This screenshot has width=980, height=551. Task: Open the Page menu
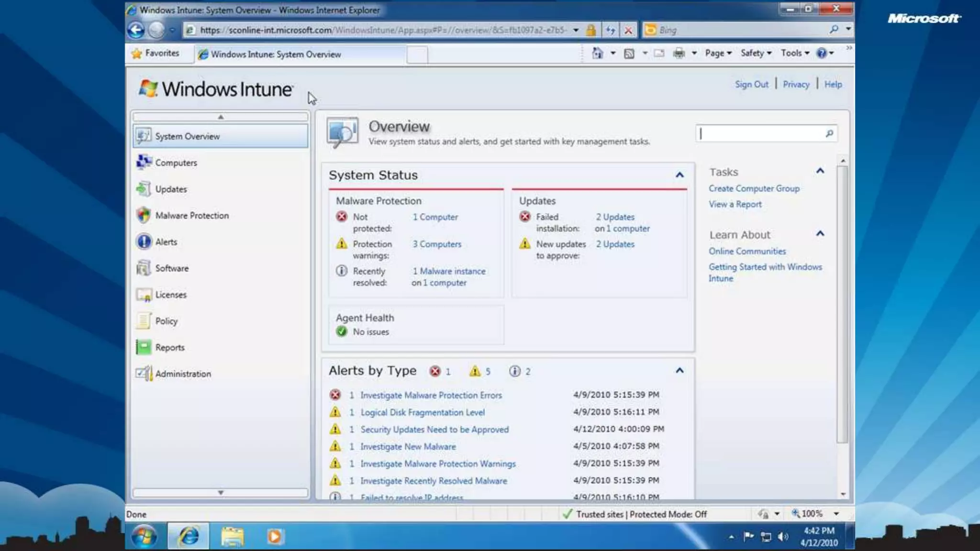(x=718, y=53)
